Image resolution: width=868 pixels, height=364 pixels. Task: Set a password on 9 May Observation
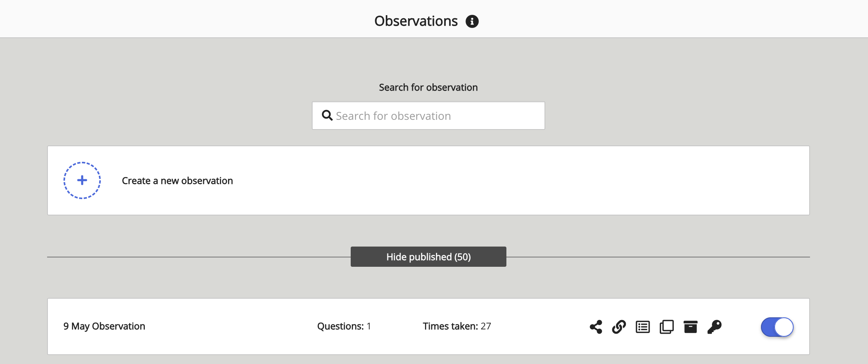pos(714,327)
